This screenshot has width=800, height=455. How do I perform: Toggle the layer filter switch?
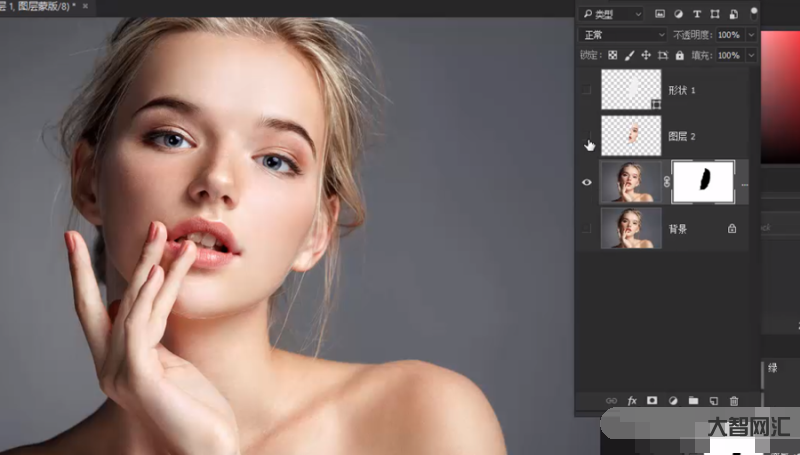pos(752,14)
